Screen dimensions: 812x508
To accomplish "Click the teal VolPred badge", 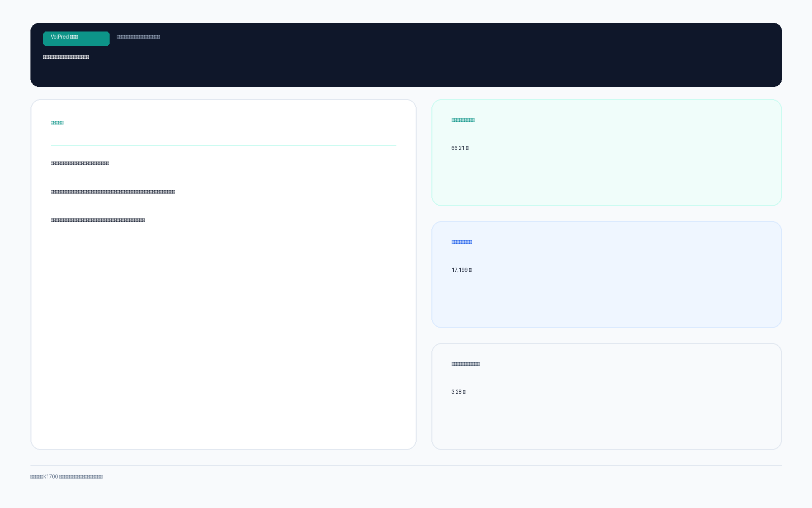I will [76, 39].
